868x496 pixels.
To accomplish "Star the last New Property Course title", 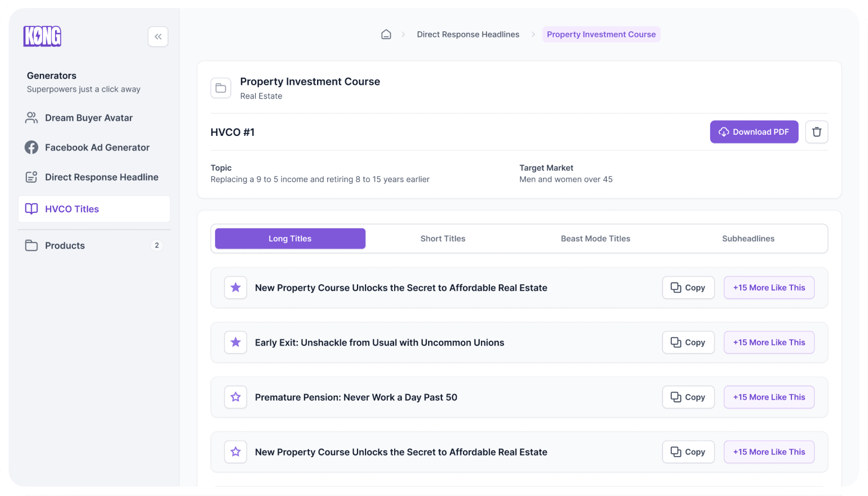I will (236, 452).
